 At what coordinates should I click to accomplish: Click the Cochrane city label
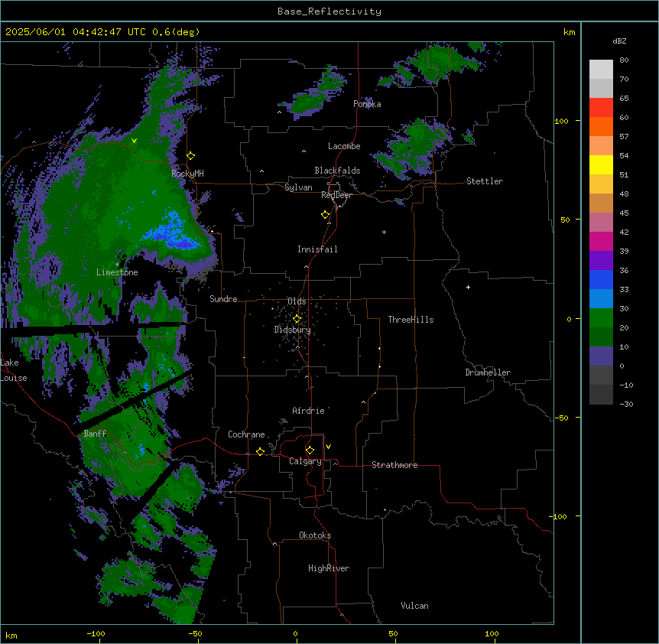point(246,434)
